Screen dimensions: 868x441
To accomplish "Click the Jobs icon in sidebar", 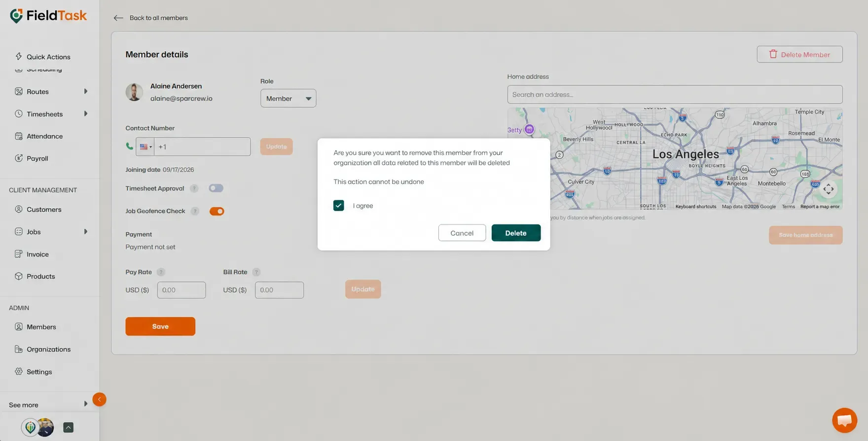I will tap(19, 231).
